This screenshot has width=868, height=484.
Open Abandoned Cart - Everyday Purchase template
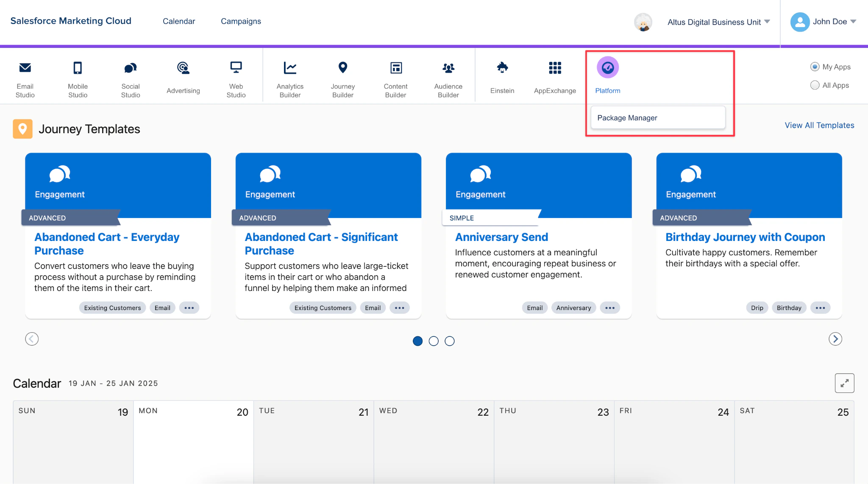pos(107,244)
